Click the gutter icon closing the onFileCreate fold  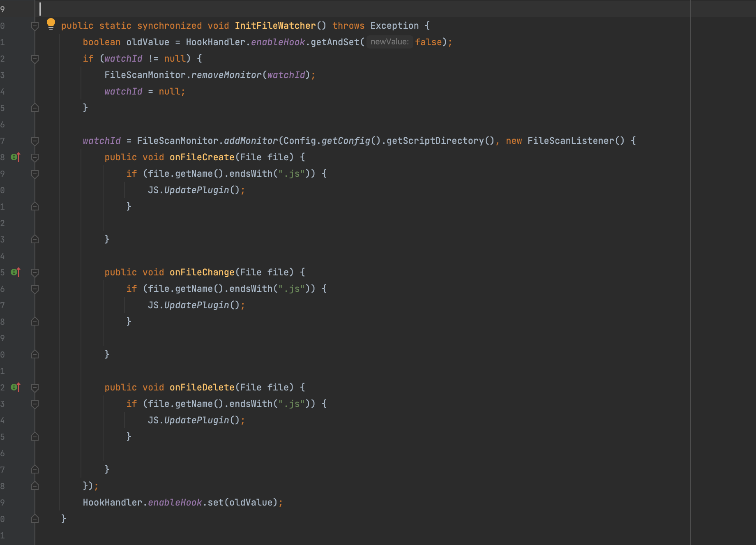click(x=35, y=239)
